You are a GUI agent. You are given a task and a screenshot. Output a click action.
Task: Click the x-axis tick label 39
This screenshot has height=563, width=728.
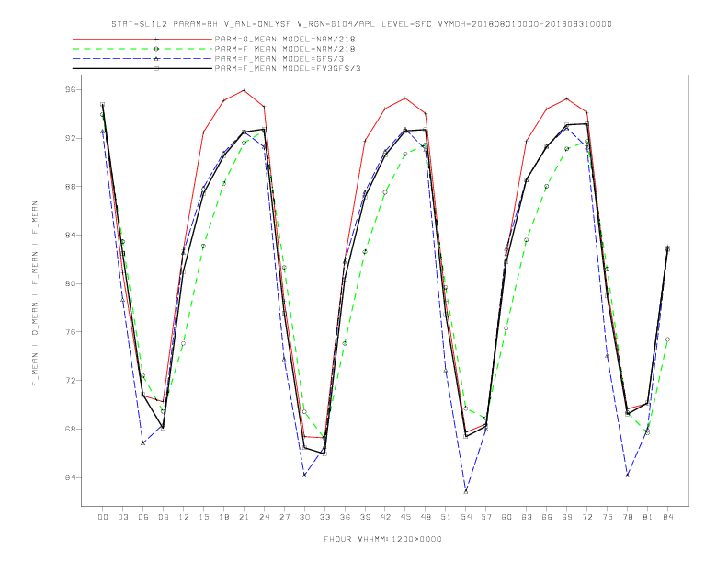[366, 517]
